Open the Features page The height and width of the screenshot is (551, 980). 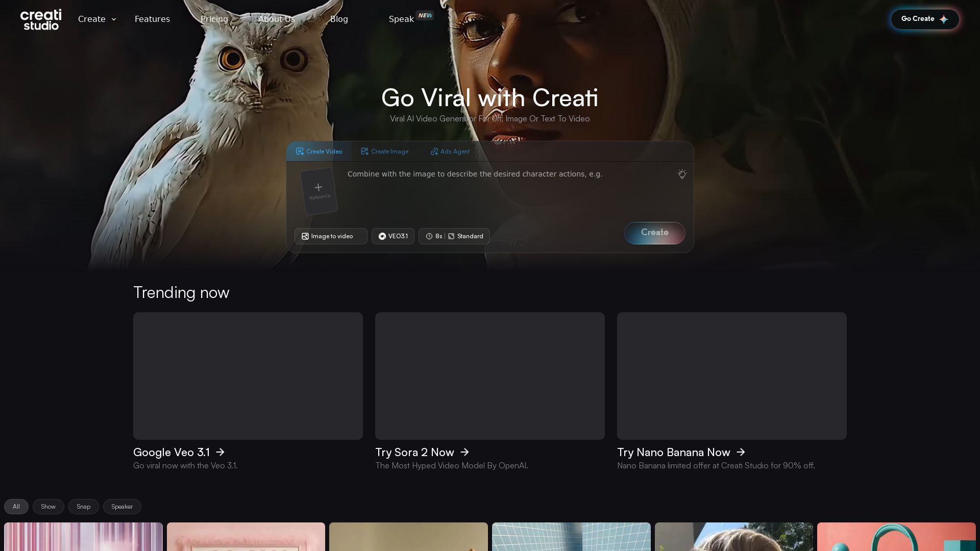(152, 19)
